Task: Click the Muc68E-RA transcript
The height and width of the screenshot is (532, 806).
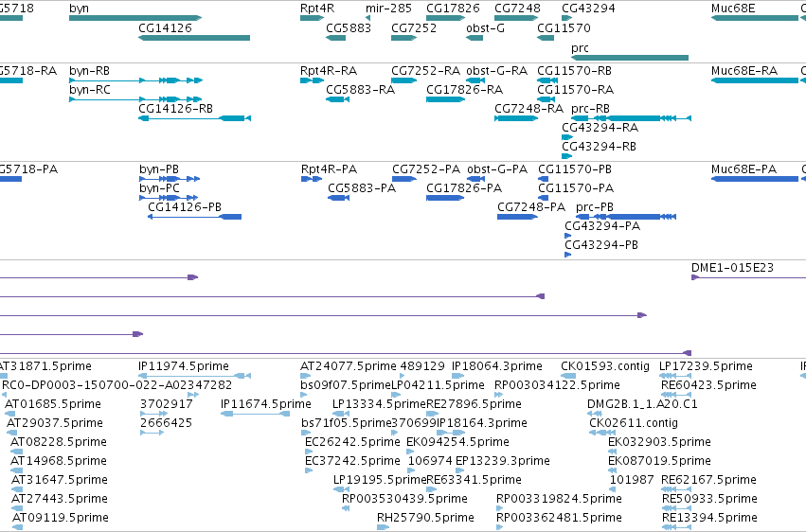Action: 755,80
